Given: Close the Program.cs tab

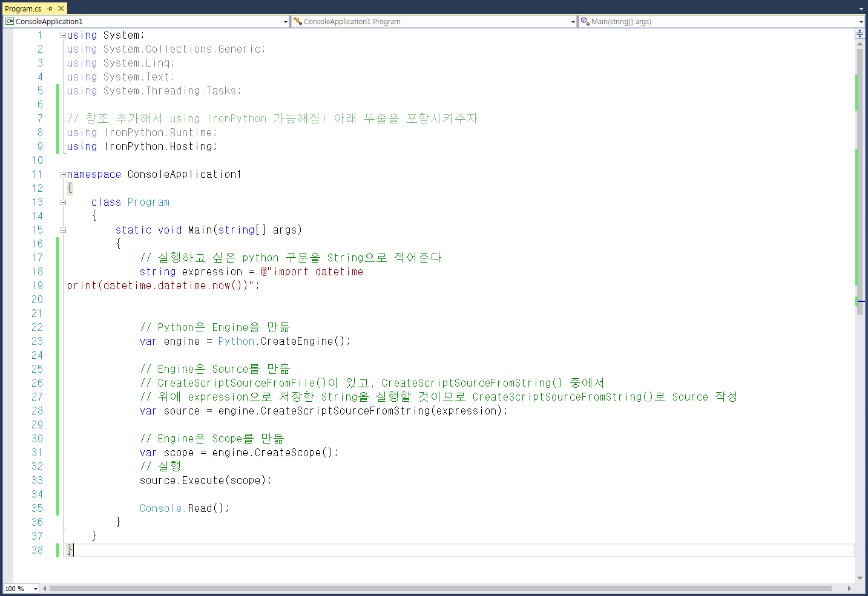Looking at the screenshot, I should coord(61,8).
